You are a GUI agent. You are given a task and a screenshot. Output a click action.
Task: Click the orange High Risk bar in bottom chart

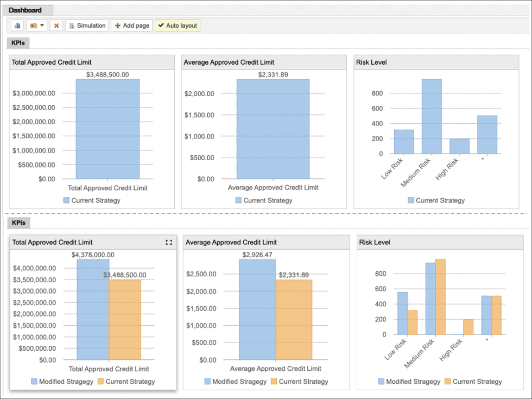[x=468, y=327]
